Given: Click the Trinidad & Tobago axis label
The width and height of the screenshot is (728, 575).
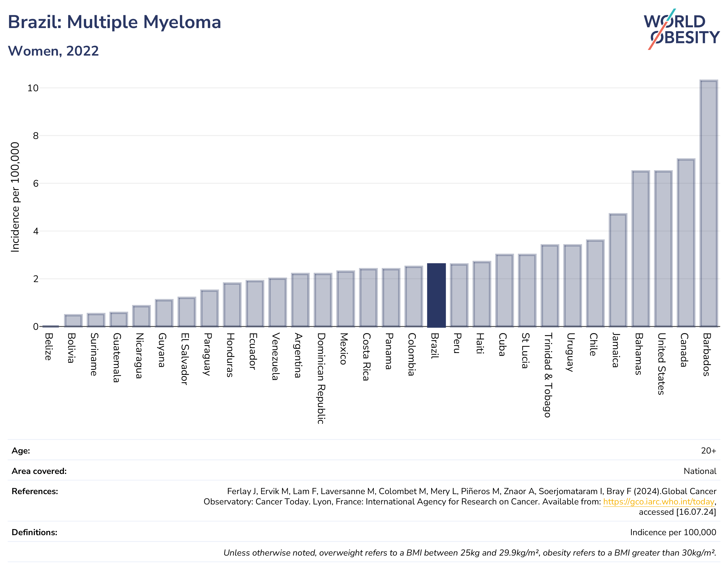Looking at the screenshot, I should pyautogui.click(x=548, y=375).
